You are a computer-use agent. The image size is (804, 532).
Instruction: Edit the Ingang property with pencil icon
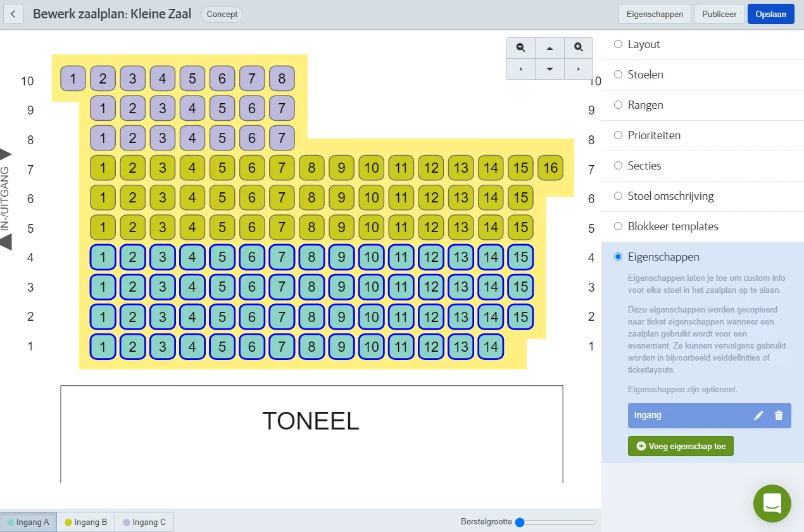pyautogui.click(x=758, y=416)
